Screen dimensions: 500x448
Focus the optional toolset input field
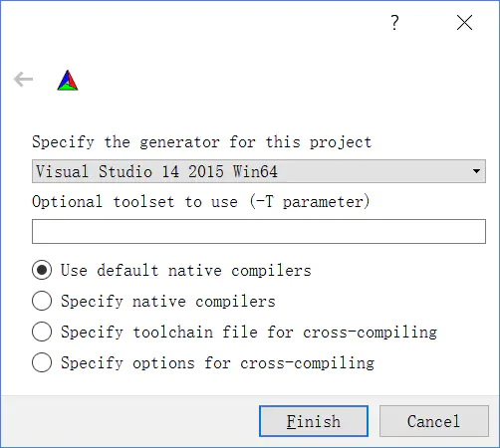(259, 231)
